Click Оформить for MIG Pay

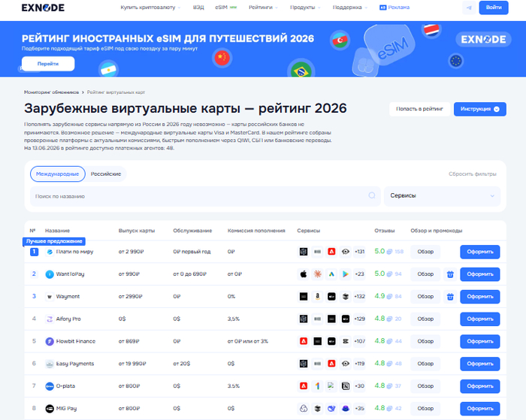coord(480,409)
